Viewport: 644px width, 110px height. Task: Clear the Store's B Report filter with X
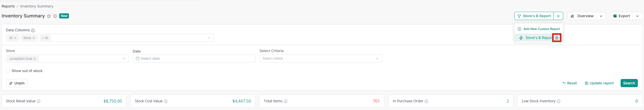558,16
